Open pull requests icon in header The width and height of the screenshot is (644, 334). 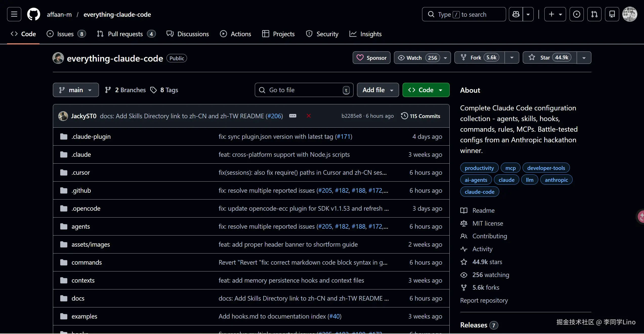point(594,14)
